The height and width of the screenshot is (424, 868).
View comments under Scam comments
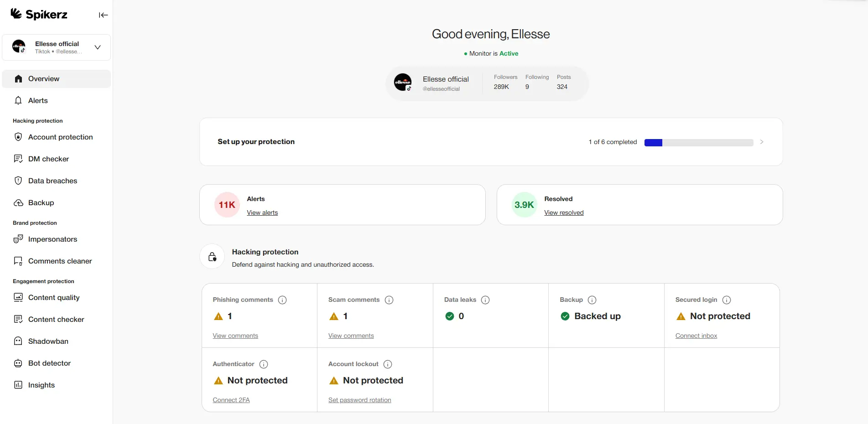tap(351, 336)
